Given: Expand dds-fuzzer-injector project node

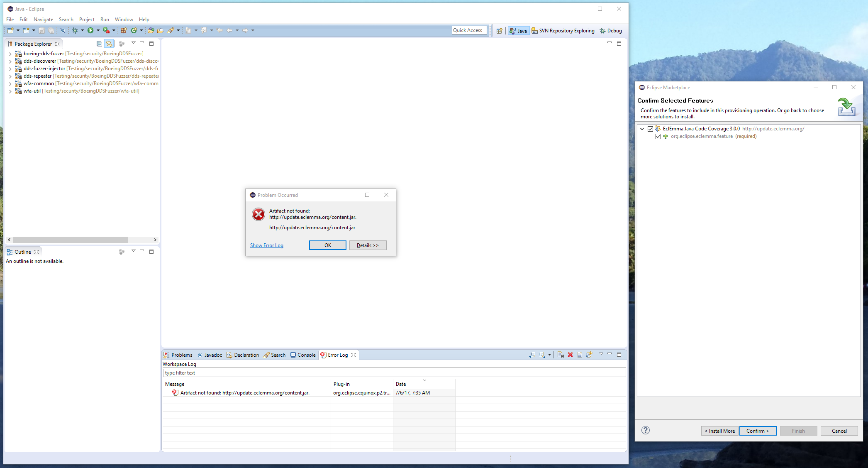Looking at the screenshot, I should coord(10,69).
